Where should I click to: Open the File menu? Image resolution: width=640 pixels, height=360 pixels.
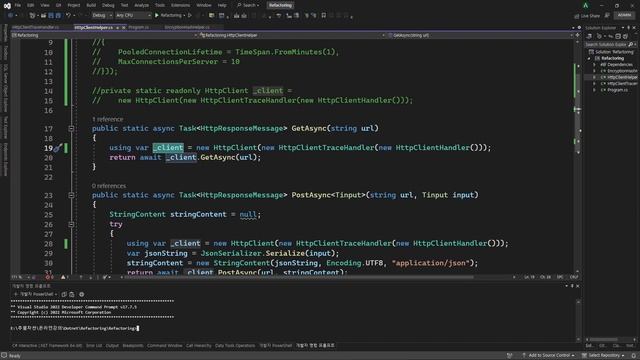coord(18,5)
